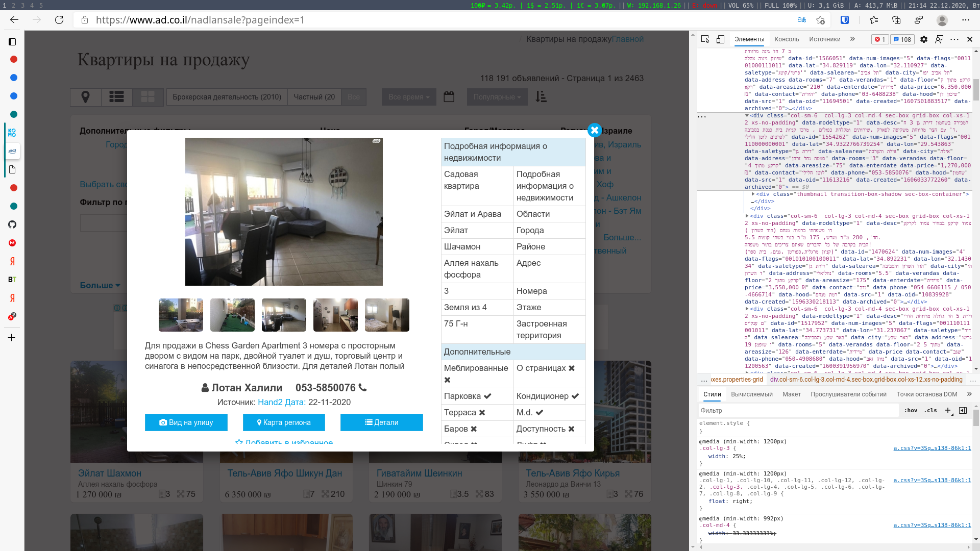The height and width of the screenshot is (551, 980).
Task: Open browser collections
Action: click(x=896, y=20)
